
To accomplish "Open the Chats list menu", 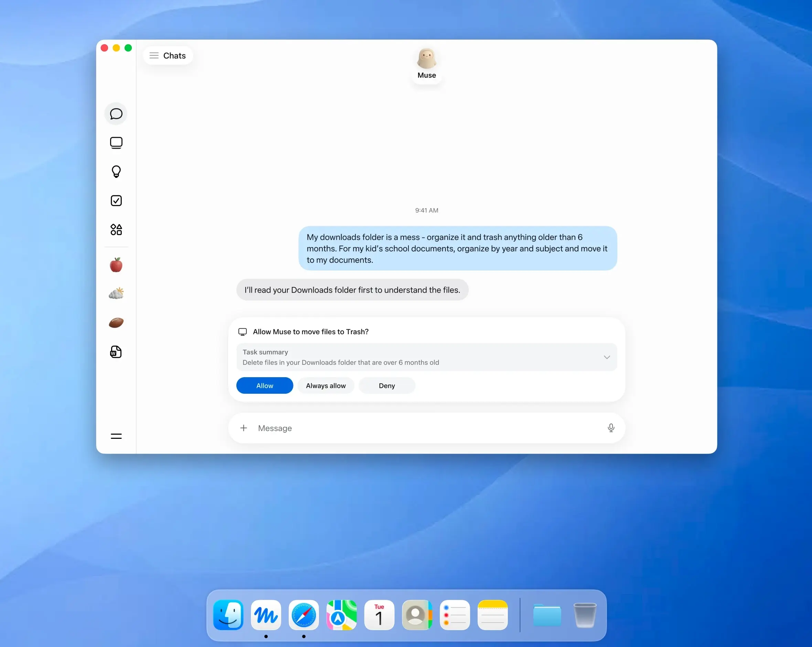I will (168, 56).
